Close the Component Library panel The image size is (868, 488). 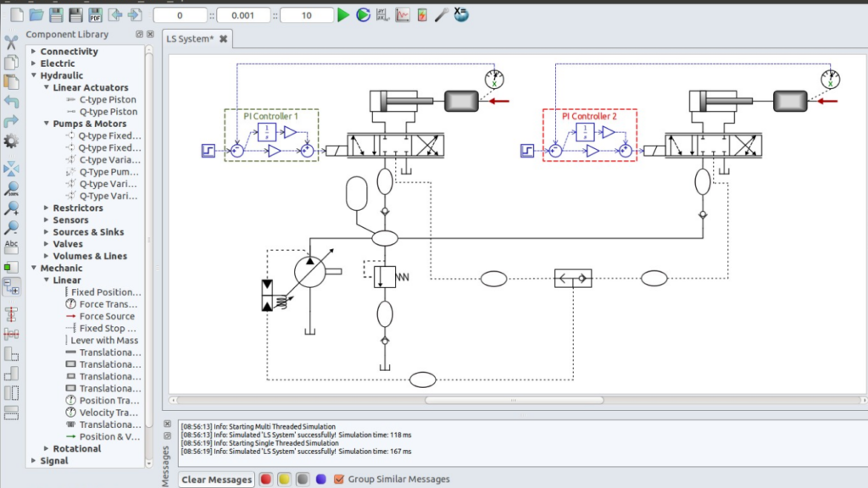click(x=150, y=34)
